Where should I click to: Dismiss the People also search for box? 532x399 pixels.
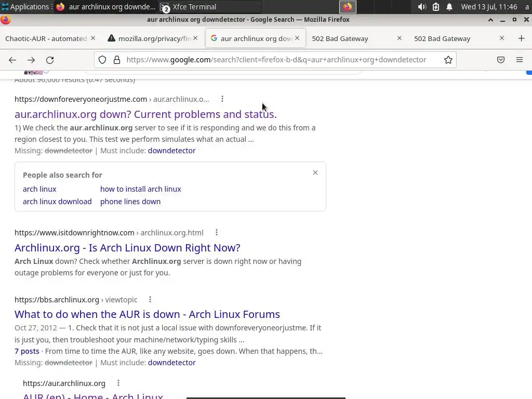[x=315, y=172]
